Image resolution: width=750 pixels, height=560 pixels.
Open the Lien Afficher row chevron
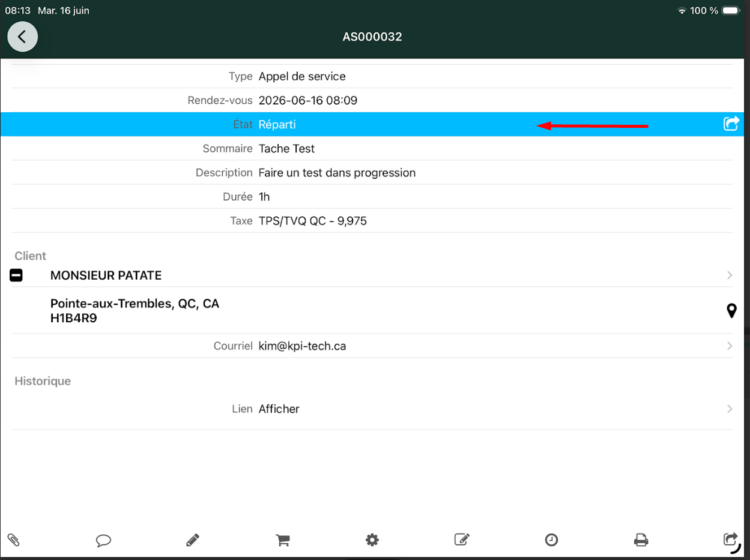[x=730, y=409]
